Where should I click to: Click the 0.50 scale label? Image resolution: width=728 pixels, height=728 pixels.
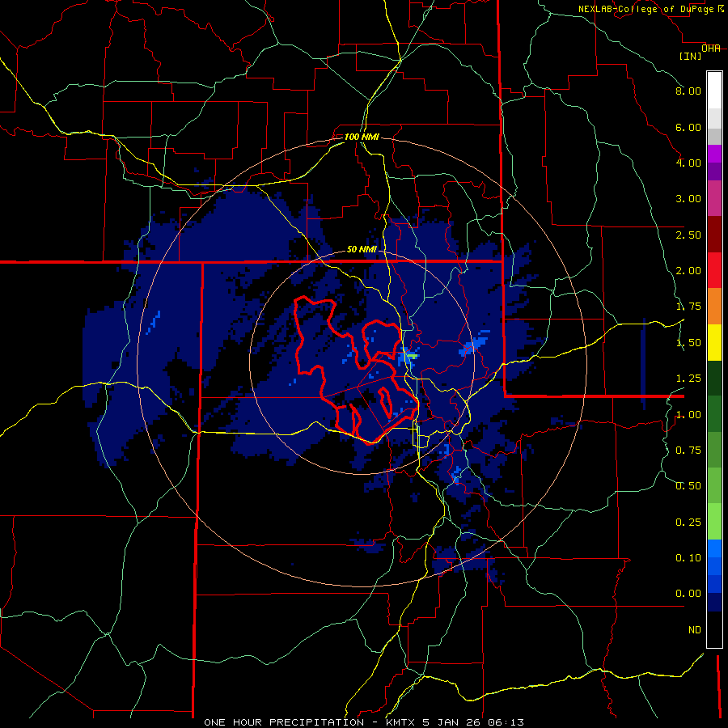point(688,486)
